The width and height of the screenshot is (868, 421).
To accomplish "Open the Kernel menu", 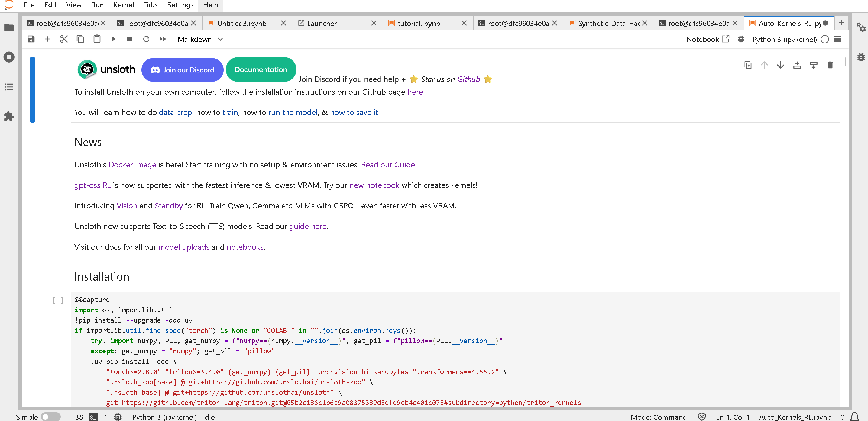I will 123,5.
